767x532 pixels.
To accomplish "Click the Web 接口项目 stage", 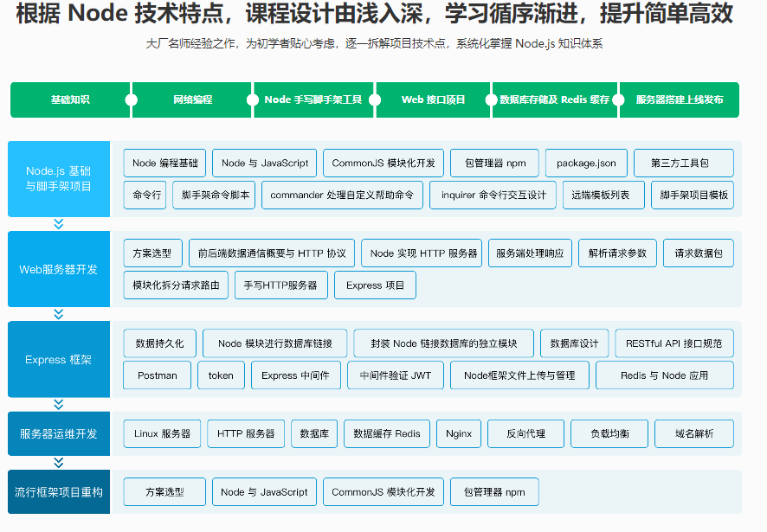I will [433, 99].
